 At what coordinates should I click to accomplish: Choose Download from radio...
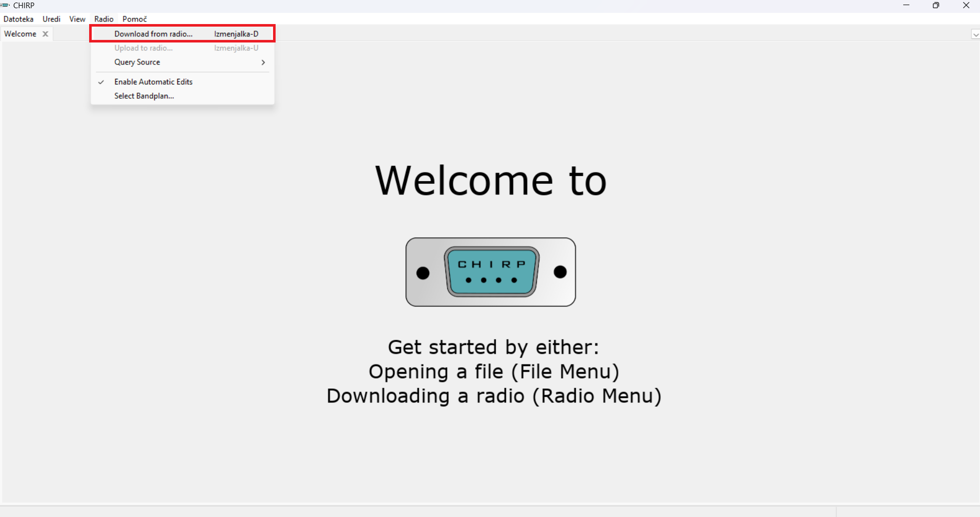[182, 34]
